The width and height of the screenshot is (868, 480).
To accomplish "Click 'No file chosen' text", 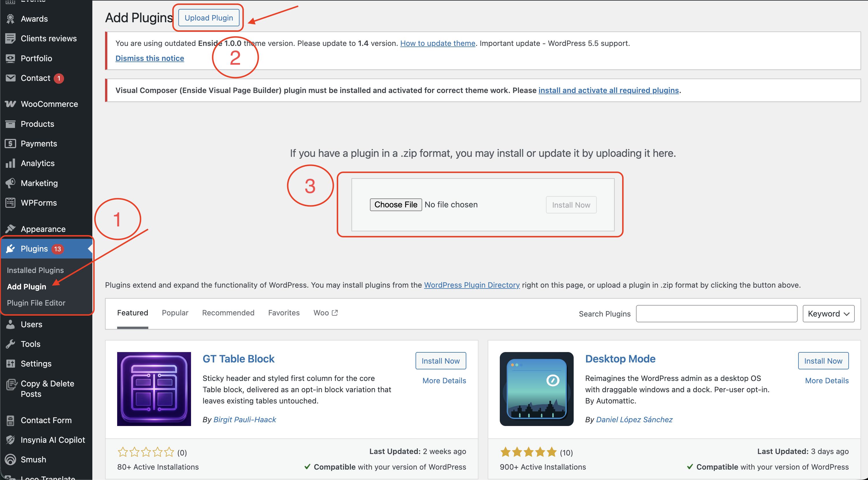I will click(451, 204).
